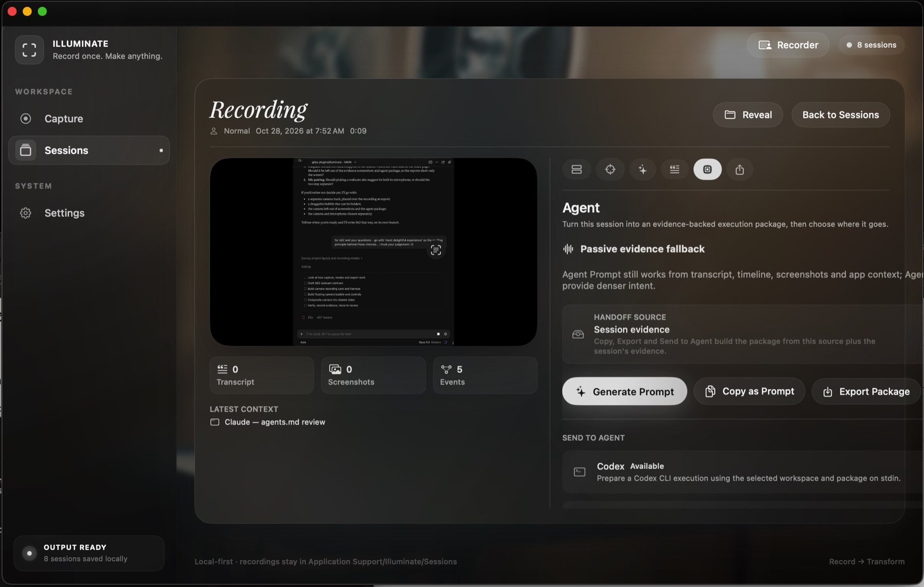The image size is (924, 587).
Task: Open Settings from the sidebar
Action: (x=89, y=213)
